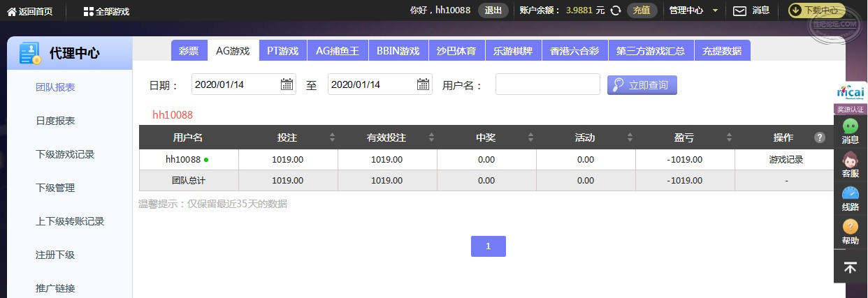Click 充值 recharge button
This screenshot has height=298, width=868.
coord(642,10)
